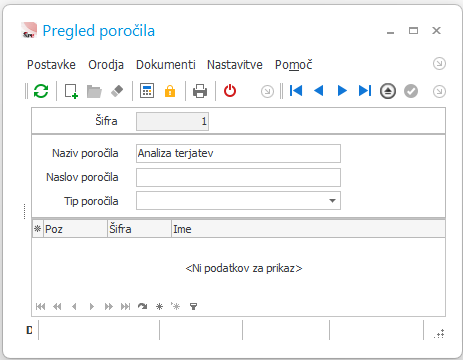Expand toolbar overflow arrow beside power icon
Screen dimensions: 463x360
point(267,91)
